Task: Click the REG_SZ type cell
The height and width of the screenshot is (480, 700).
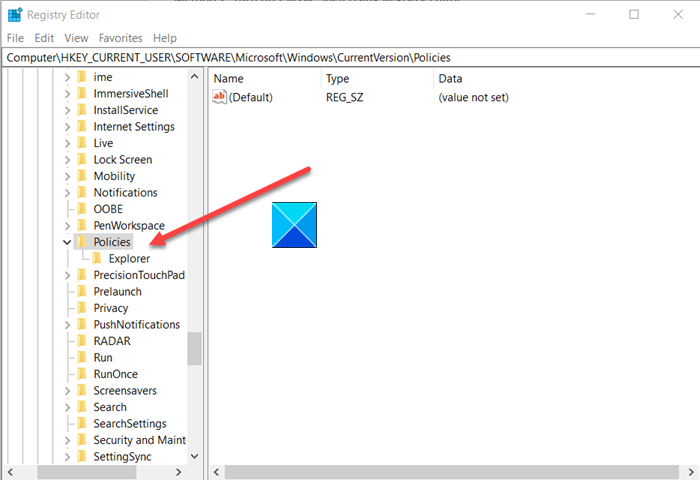Action: (345, 97)
